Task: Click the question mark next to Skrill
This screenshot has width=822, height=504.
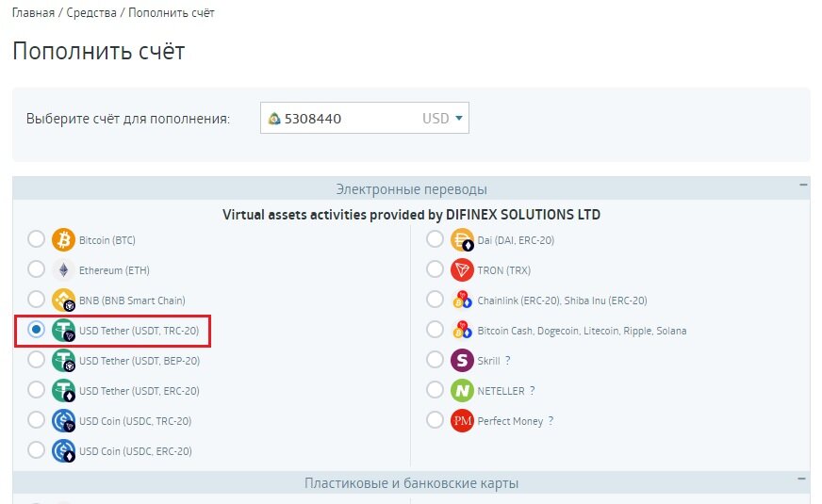Action: (507, 361)
